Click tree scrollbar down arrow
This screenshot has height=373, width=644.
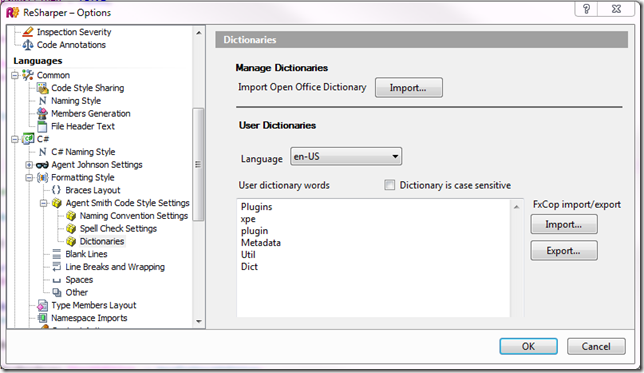[199, 322]
